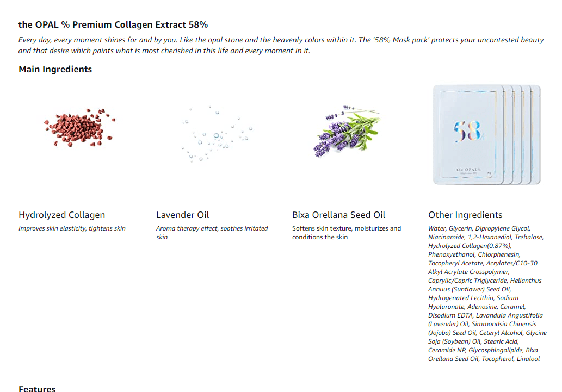Click the 58% mask pack product image
The height and width of the screenshot is (392, 562).
click(x=485, y=134)
